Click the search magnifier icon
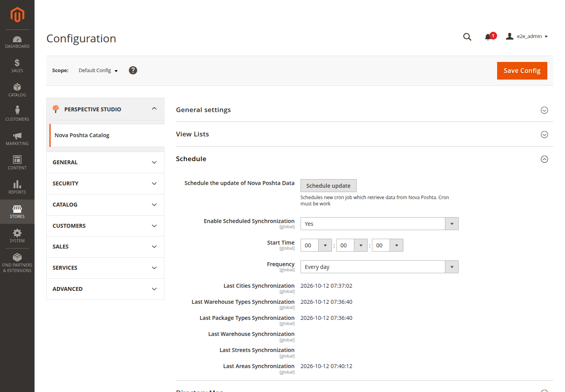The height and width of the screenshot is (392, 565). (467, 37)
